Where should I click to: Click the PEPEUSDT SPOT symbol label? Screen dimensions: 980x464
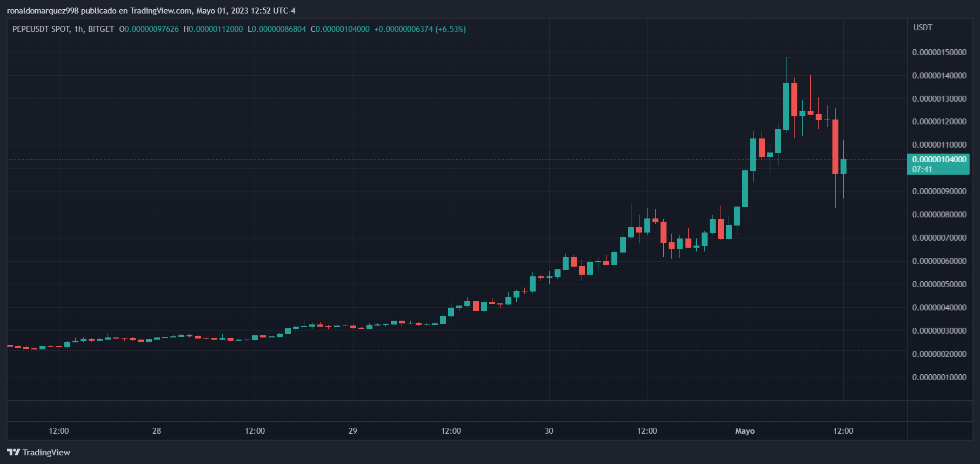(41, 29)
